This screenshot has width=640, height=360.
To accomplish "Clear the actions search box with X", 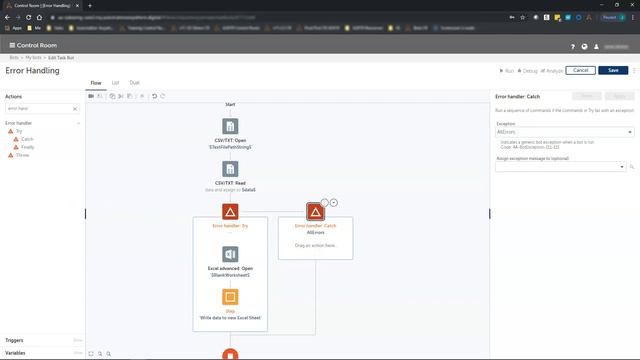I will [75, 109].
